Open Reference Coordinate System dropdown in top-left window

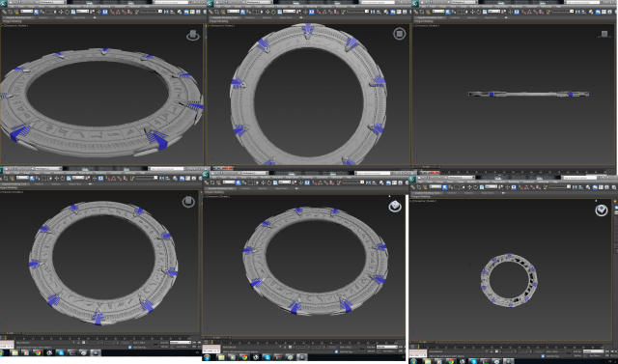[x=82, y=11]
